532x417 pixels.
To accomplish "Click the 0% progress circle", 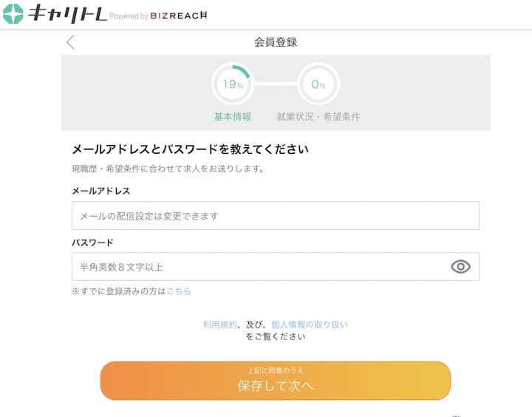I will 318,84.
